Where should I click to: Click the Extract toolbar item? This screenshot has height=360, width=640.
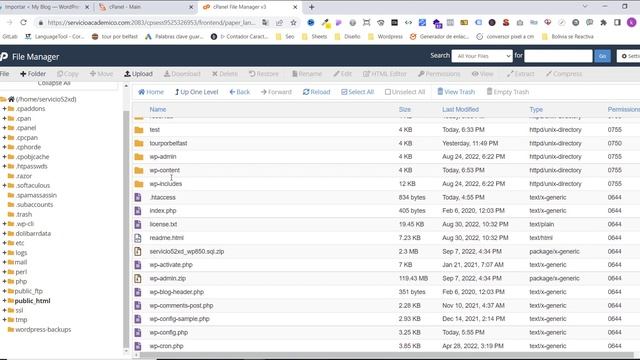[x=520, y=74]
